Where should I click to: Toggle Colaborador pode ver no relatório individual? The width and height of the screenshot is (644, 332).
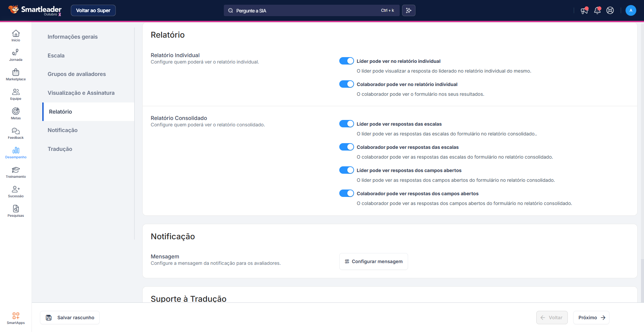pos(346,84)
